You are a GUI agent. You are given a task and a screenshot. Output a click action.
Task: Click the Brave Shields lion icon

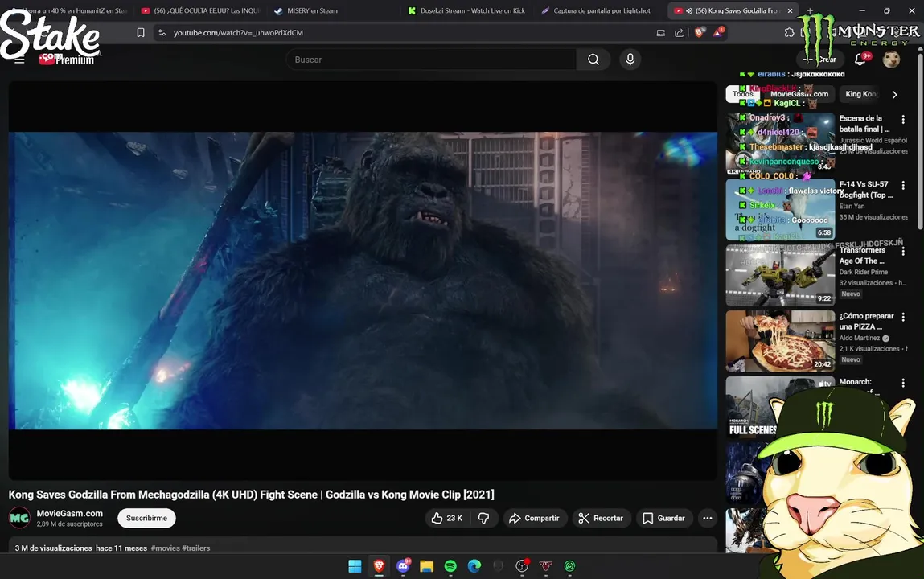tap(700, 33)
